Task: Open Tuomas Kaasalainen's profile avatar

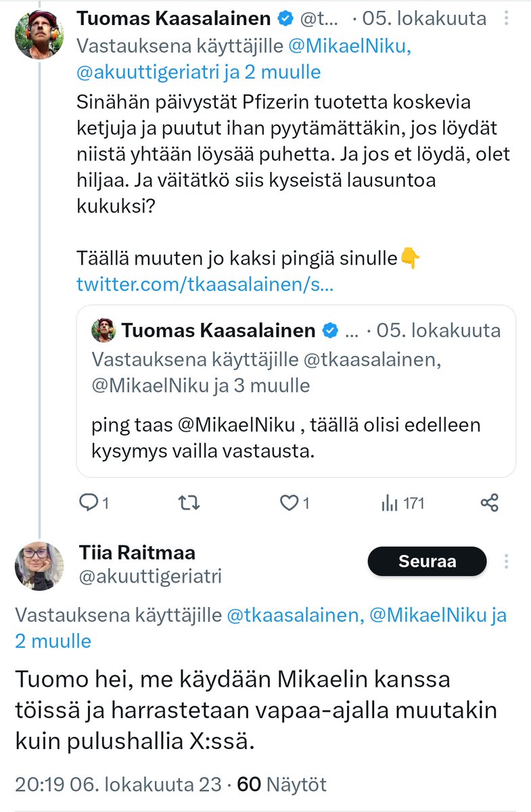Action: click(39, 35)
